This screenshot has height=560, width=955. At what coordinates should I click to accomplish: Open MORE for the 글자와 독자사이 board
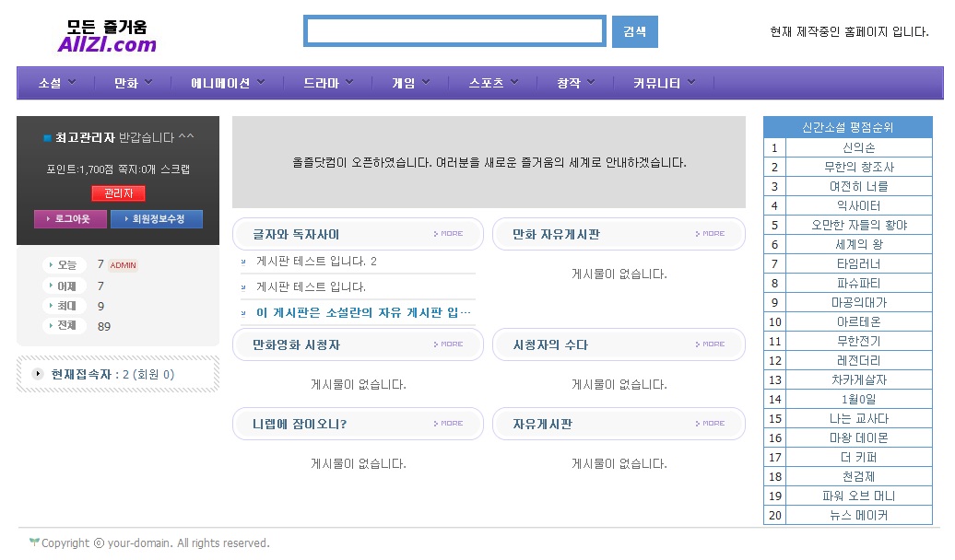[449, 234]
